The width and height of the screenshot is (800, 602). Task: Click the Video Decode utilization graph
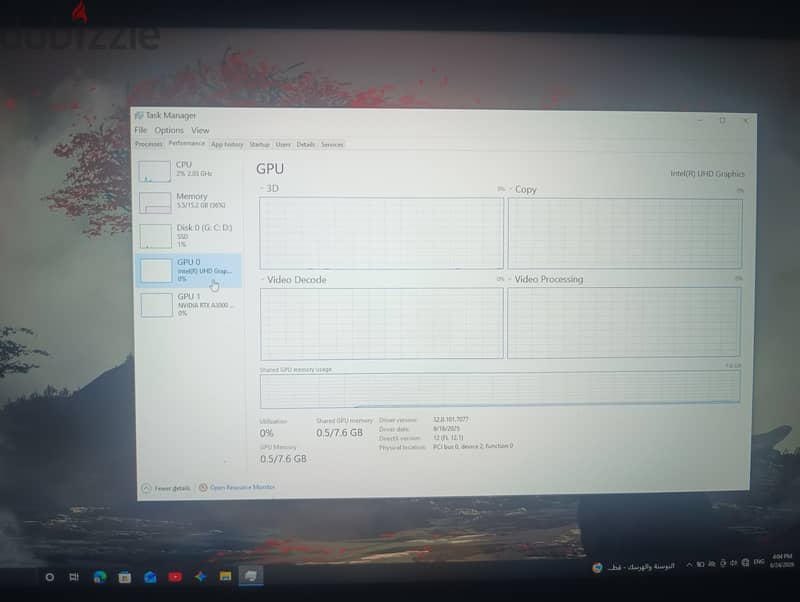tap(382, 323)
